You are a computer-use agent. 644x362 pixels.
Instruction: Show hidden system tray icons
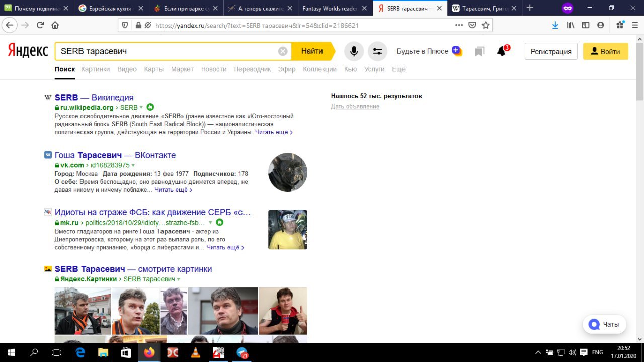click(538, 352)
